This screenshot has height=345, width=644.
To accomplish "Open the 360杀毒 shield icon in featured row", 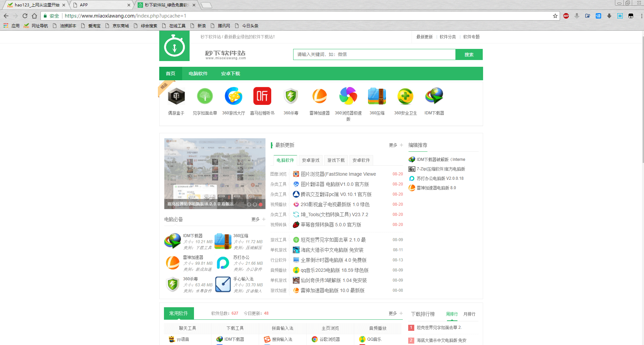I will point(291,96).
